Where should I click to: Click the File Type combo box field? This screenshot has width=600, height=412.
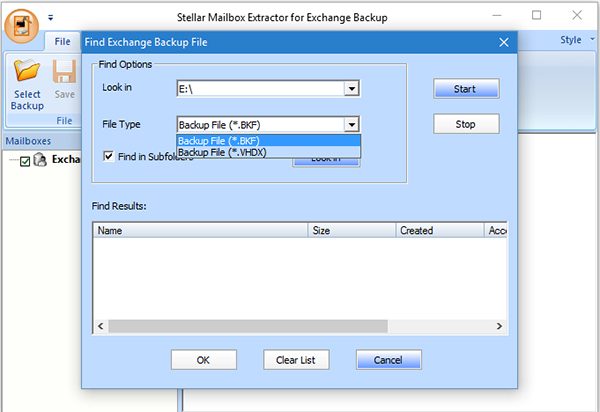261,125
